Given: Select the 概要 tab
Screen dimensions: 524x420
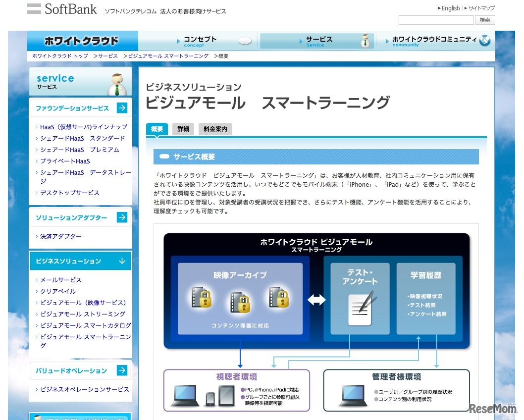Looking at the screenshot, I should [157, 129].
